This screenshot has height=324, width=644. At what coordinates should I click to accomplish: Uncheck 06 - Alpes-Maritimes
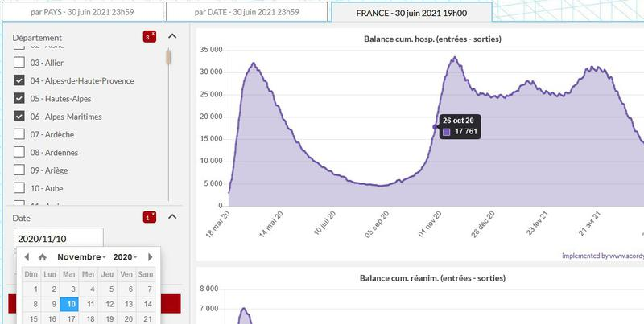[19, 117]
